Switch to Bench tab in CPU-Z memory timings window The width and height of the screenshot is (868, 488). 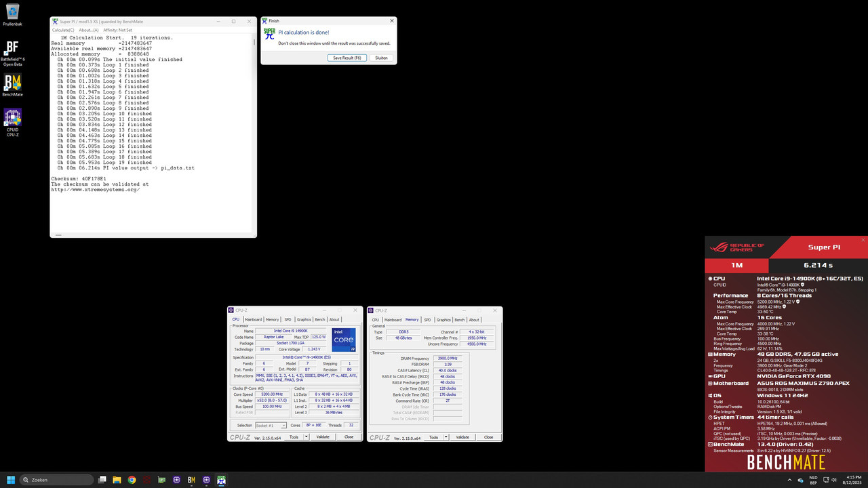tap(460, 320)
